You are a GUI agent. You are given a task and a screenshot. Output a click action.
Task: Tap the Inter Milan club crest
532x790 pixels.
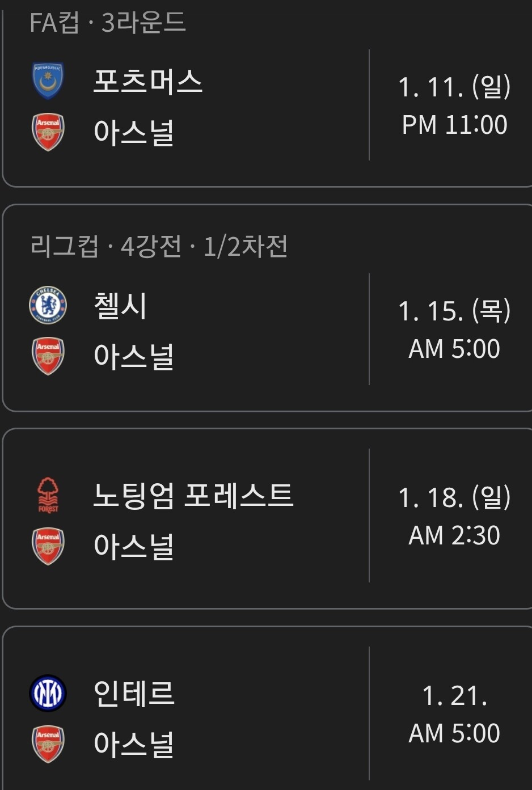(48, 693)
